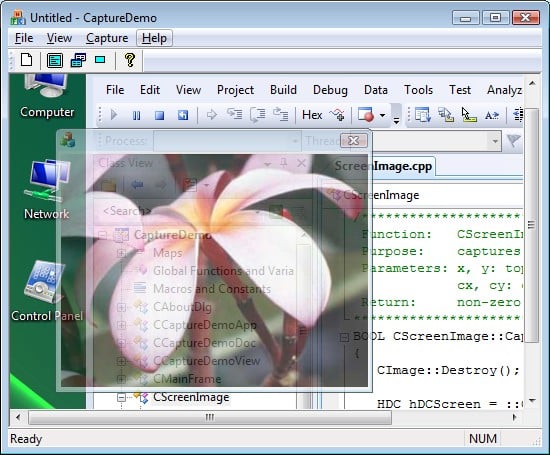Select the Network desktop icon
Viewport: 550px width, 455px height.
[x=47, y=189]
